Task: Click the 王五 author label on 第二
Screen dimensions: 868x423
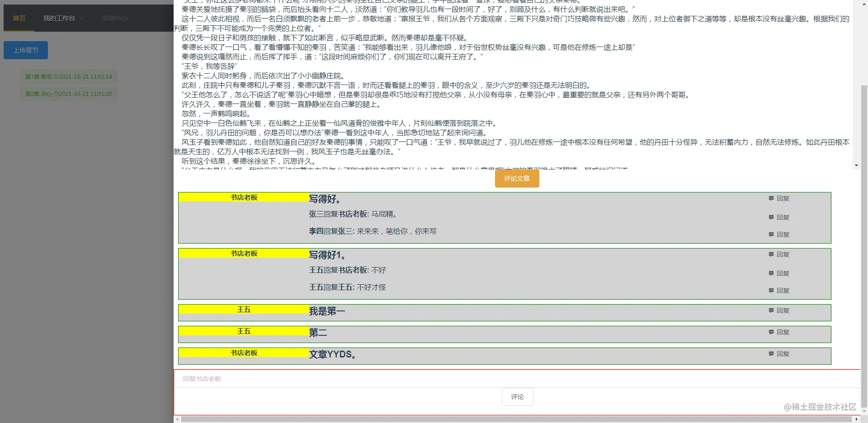Action: pyautogui.click(x=244, y=331)
